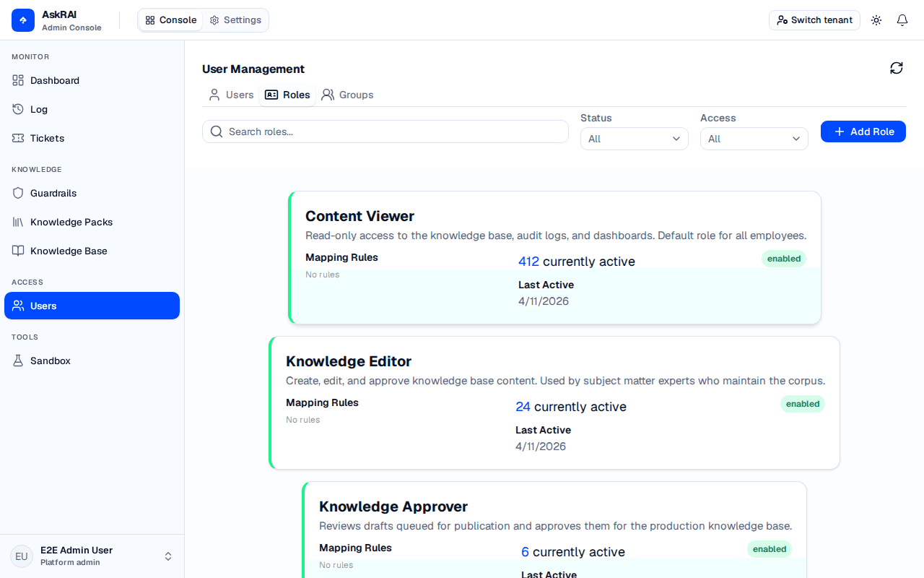
Task: Click the Guardrails shield icon
Action: [18, 193]
